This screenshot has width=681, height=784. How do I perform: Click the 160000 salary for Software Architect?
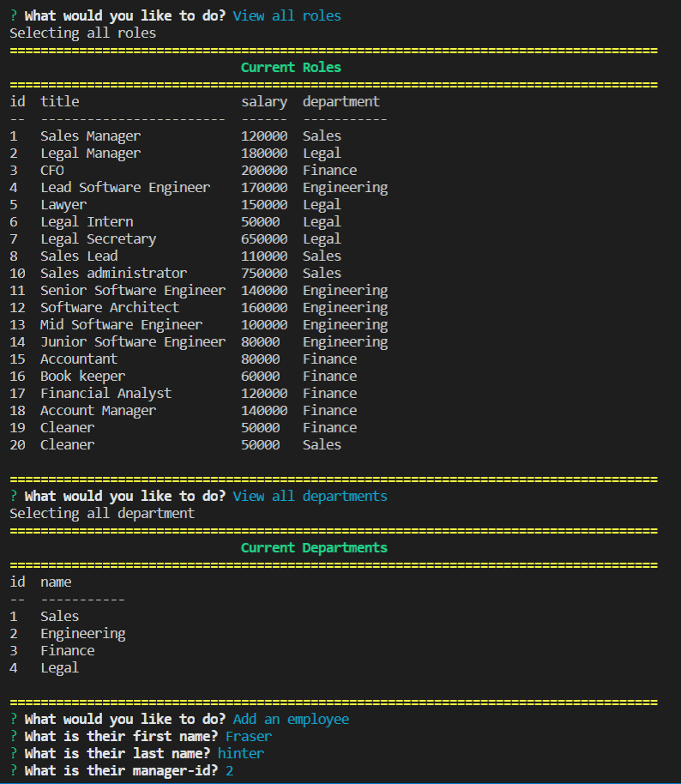click(x=264, y=307)
